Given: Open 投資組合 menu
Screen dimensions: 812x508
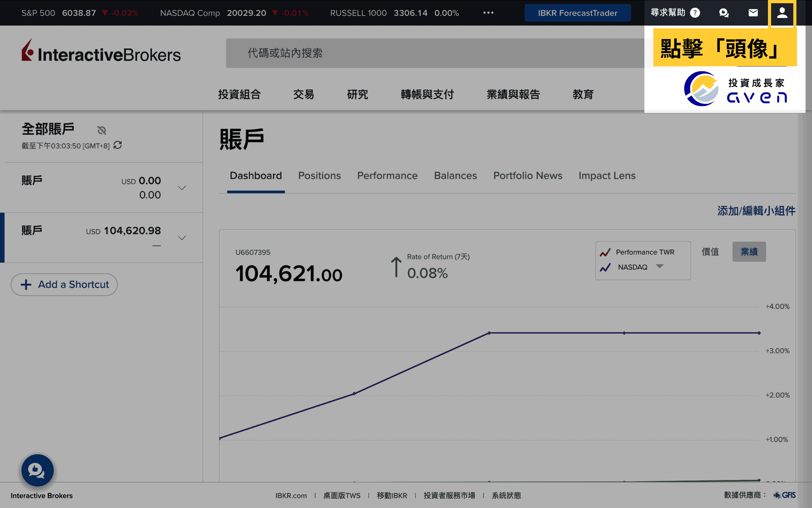Looking at the screenshot, I should pos(239,94).
